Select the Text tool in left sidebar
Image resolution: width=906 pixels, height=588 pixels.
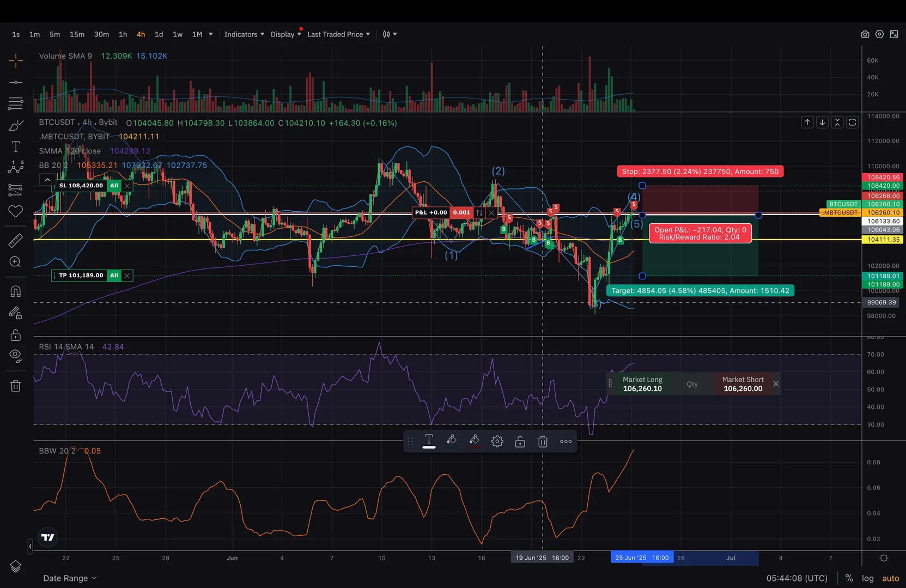[x=16, y=147]
